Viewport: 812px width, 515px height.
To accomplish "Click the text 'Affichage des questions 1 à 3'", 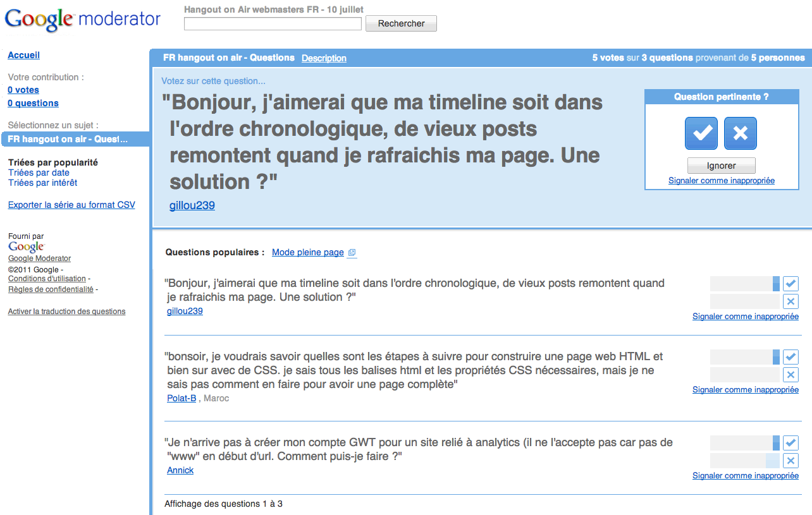I will tap(223, 504).
